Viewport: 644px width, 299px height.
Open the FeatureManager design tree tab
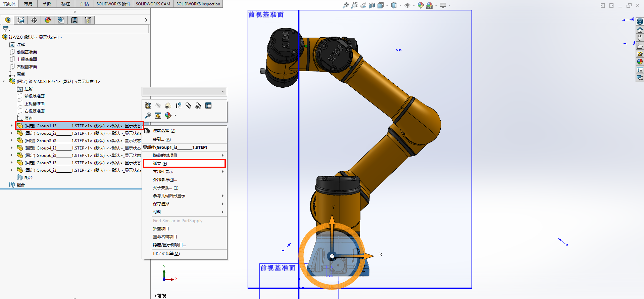7,20
